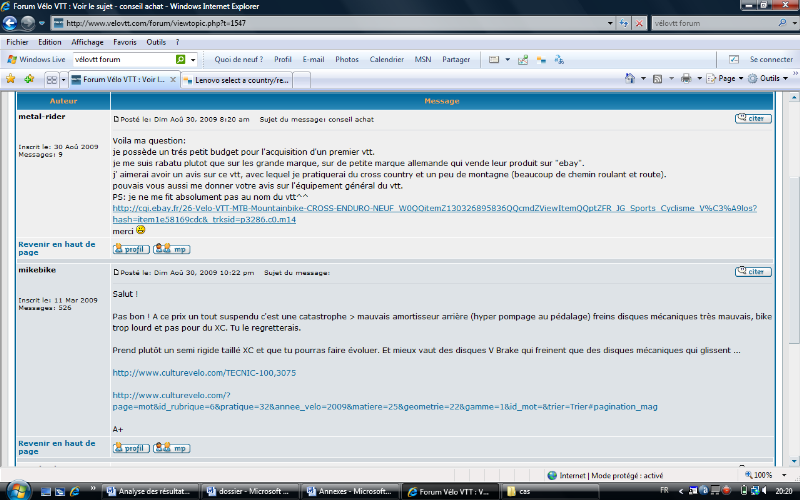Open the cas folder taskbar button

(549, 491)
